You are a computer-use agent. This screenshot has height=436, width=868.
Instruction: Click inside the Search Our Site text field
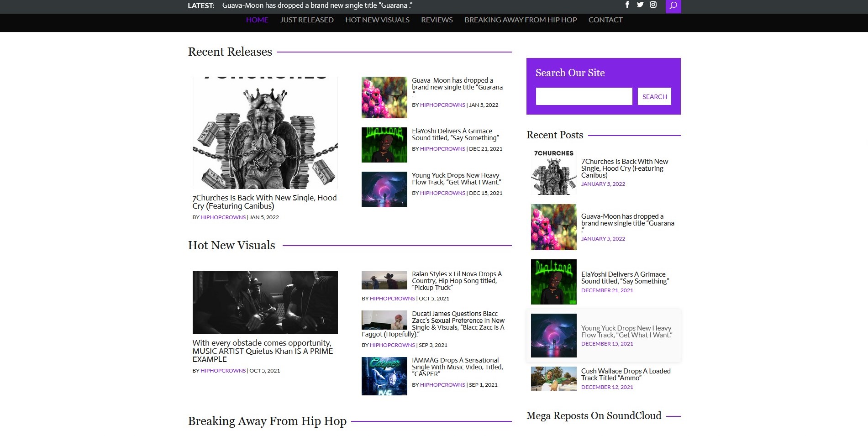click(x=584, y=96)
